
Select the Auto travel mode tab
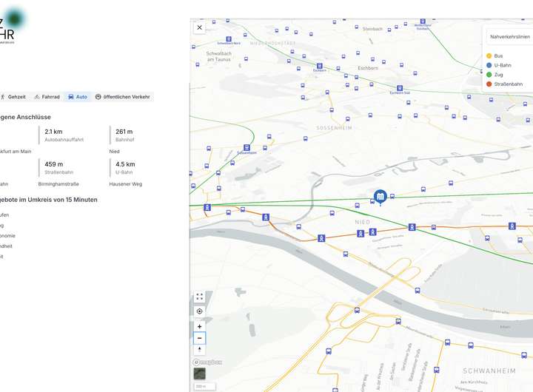tap(78, 97)
